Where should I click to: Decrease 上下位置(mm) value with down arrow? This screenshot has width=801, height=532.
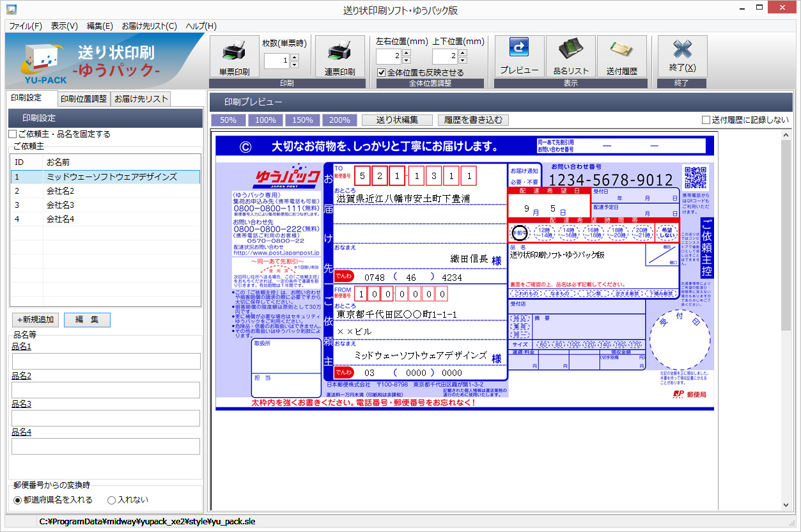point(463,60)
